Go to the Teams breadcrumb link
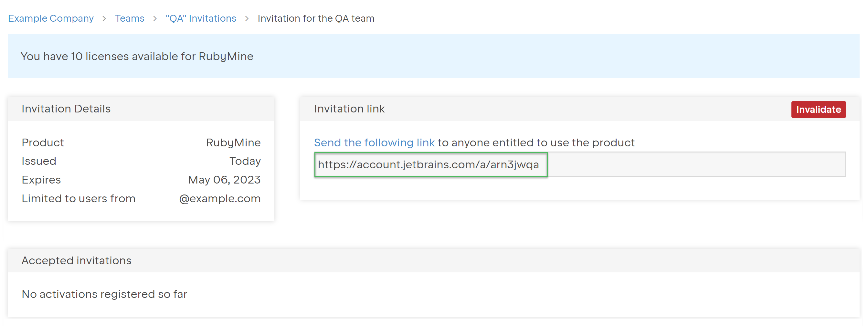Screen dimensions: 868x326 pyautogui.click(x=129, y=18)
